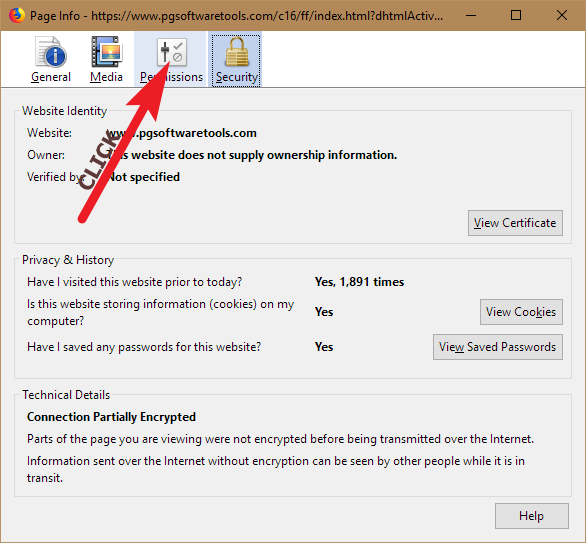Maximize the Page Info window

pyautogui.click(x=516, y=15)
